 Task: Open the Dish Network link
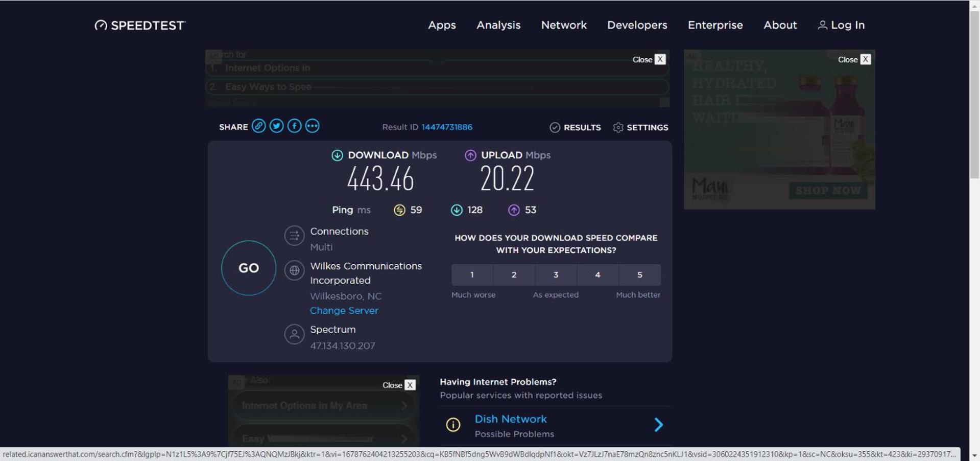(x=511, y=419)
